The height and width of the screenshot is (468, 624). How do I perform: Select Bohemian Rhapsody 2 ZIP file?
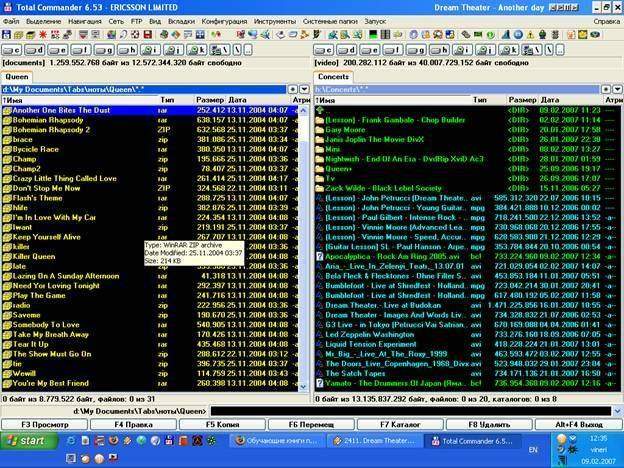tap(51, 129)
